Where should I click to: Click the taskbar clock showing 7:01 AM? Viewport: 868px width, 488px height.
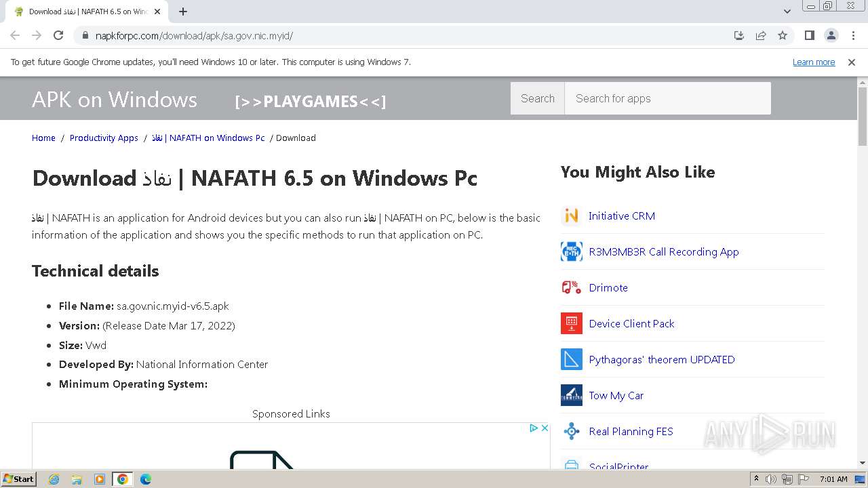pyautogui.click(x=833, y=479)
